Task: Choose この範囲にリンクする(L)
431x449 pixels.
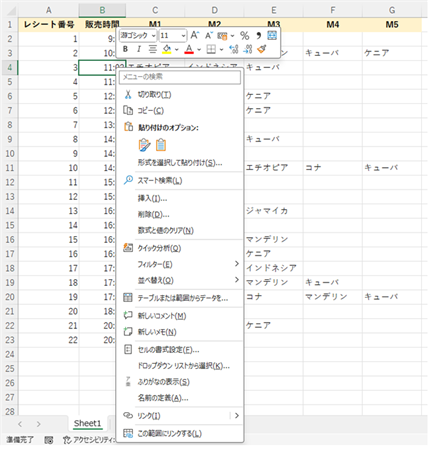Action: coord(180,433)
